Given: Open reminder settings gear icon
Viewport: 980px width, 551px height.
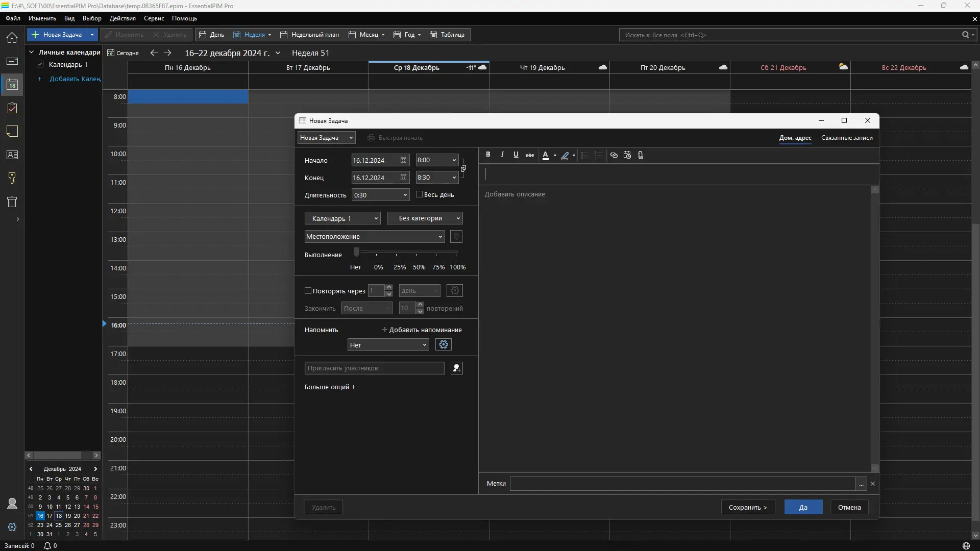Looking at the screenshot, I should pyautogui.click(x=443, y=345).
